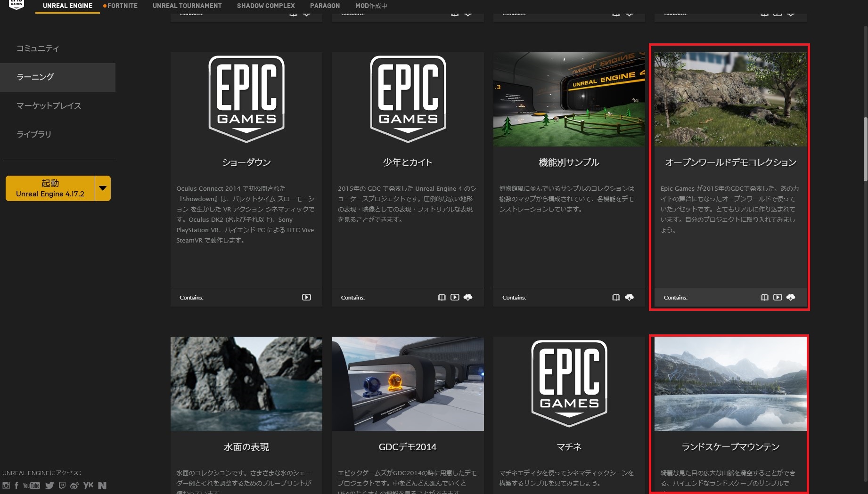Screen dimensions: 868x494
Task: Click the vertical scrollbar thumb at right edge
Action: [x=865, y=149]
